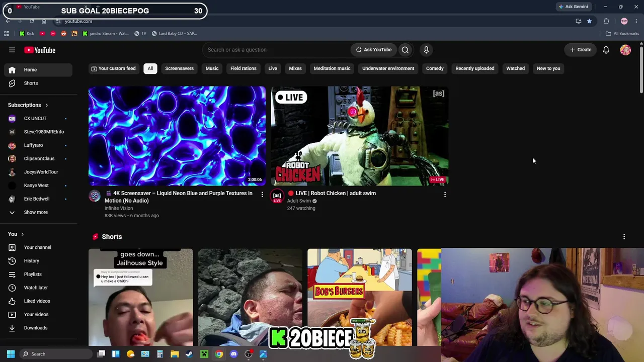Click the Windows taskbar Search box

(56, 354)
